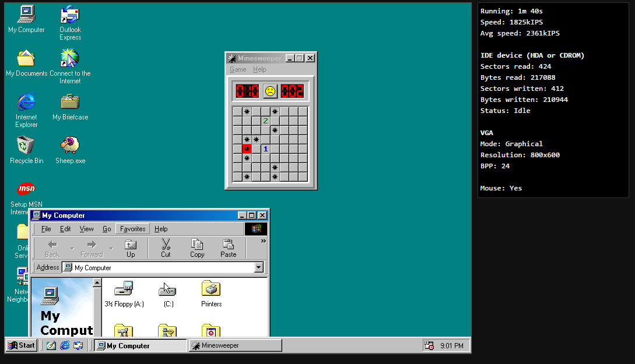Switch to the Minesweeper taskbar button

coord(236,345)
